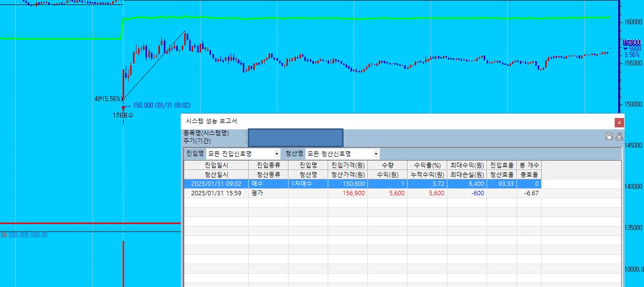This screenshot has width=644, height=287.
Task: Click the print icon in the report window
Action: coord(619,136)
